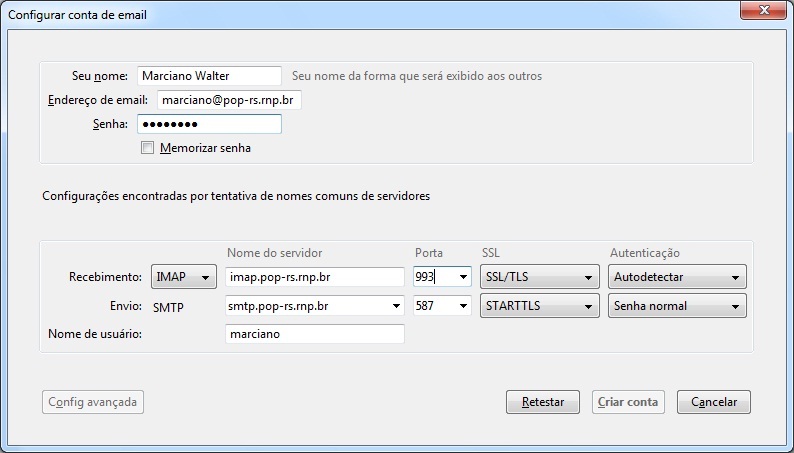Close the Configurar conta de email window

tap(764, 10)
